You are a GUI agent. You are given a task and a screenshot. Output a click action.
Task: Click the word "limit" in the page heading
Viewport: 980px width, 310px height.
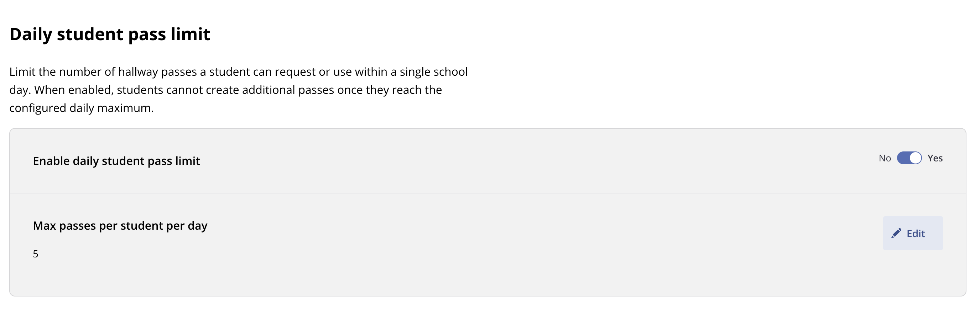coord(190,34)
